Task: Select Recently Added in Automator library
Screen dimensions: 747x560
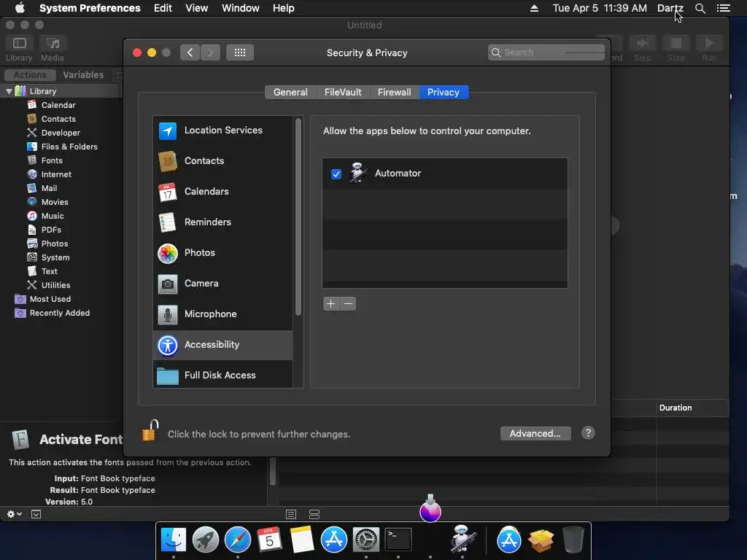Action: pyautogui.click(x=60, y=312)
